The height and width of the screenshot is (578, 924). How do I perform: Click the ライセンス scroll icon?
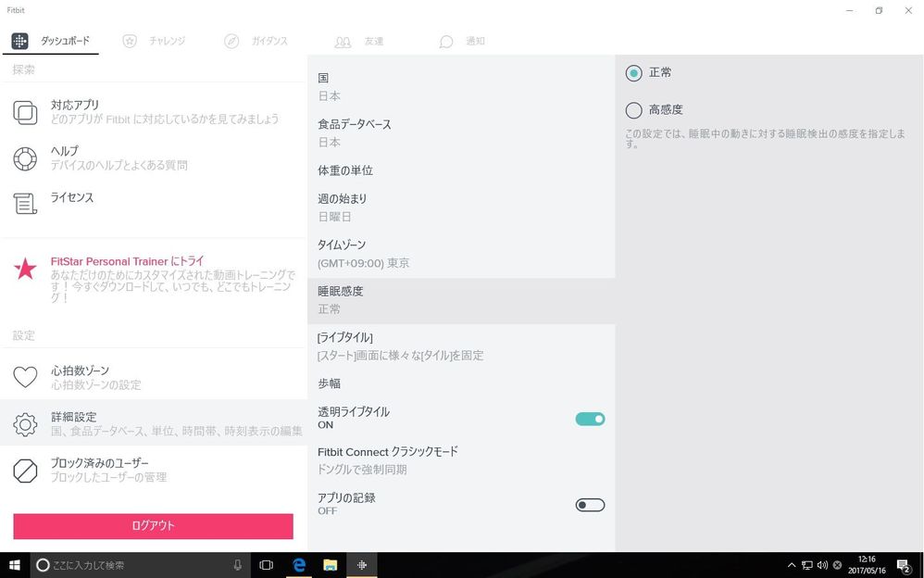point(25,204)
